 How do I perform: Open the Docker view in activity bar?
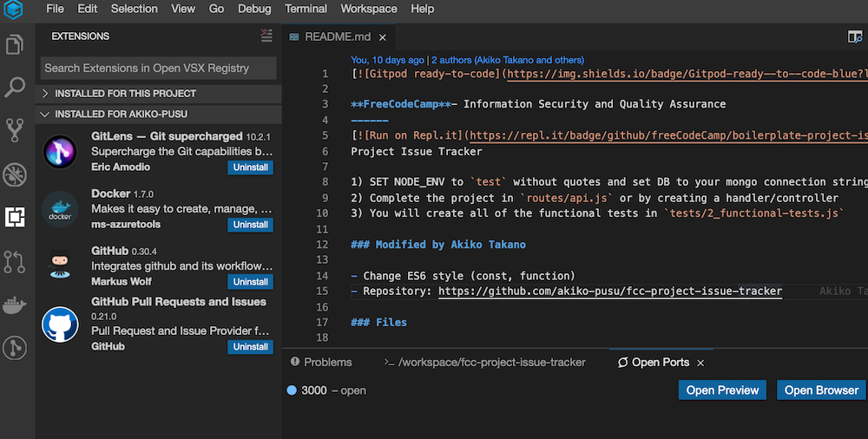pyautogui.click(x=15, y=305)
